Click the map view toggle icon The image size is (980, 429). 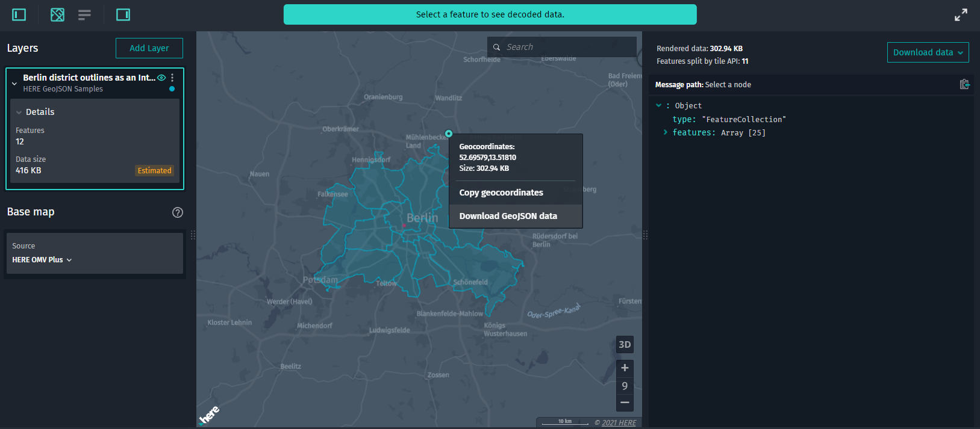coord(57,14)
